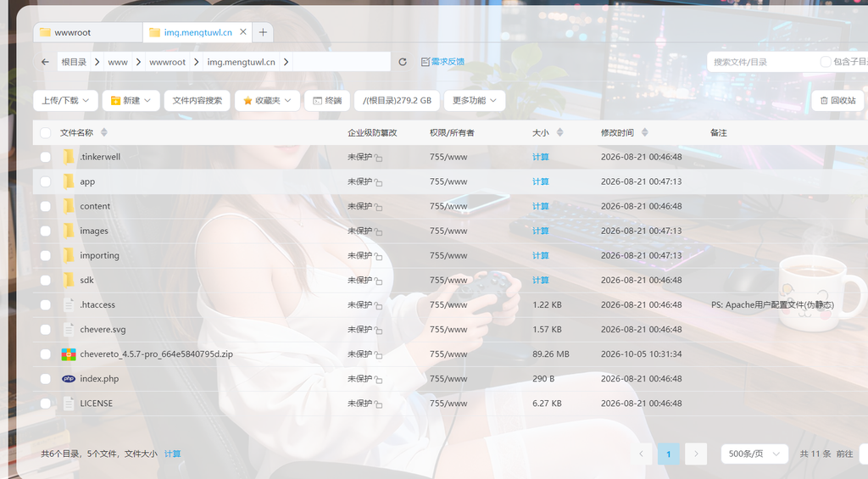Viewport: 868px width, 479px height.
Task: Open the images folder icon
Action: click(68, 231)
